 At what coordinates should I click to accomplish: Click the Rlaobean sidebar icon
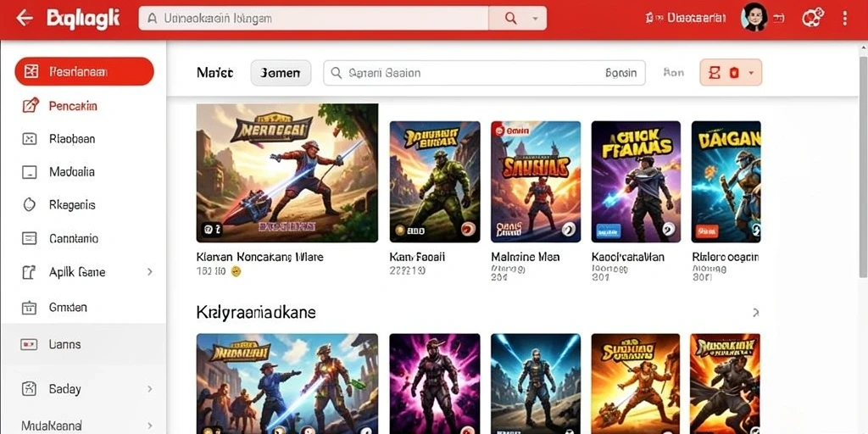tap(29, 138)
